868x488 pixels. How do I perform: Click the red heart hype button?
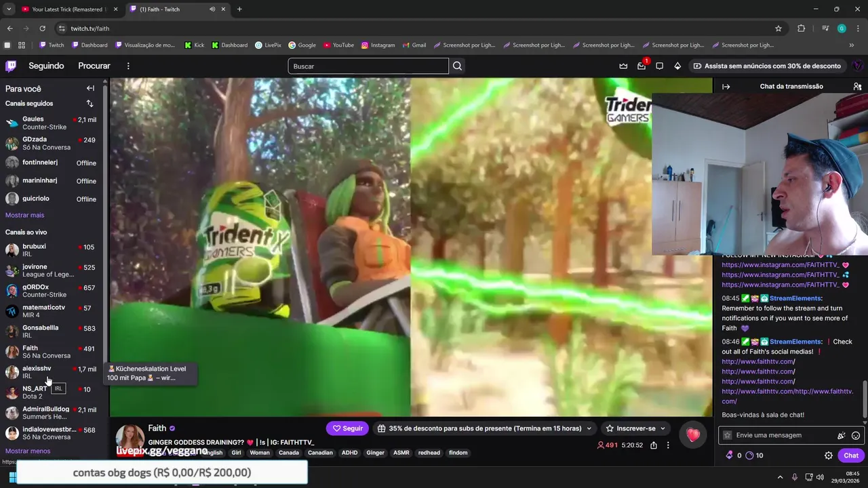[x=692, y=435]
